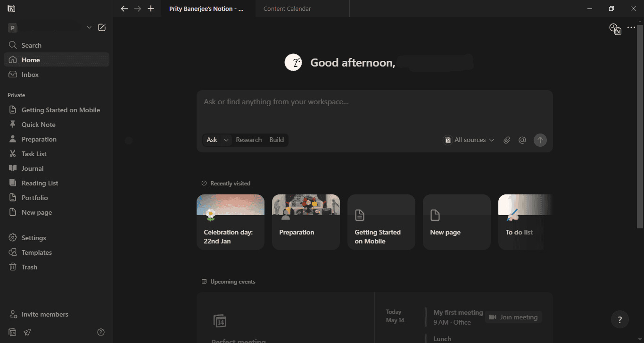
Task: Expand the chevron next to Ask
Action: coord(226,140)
